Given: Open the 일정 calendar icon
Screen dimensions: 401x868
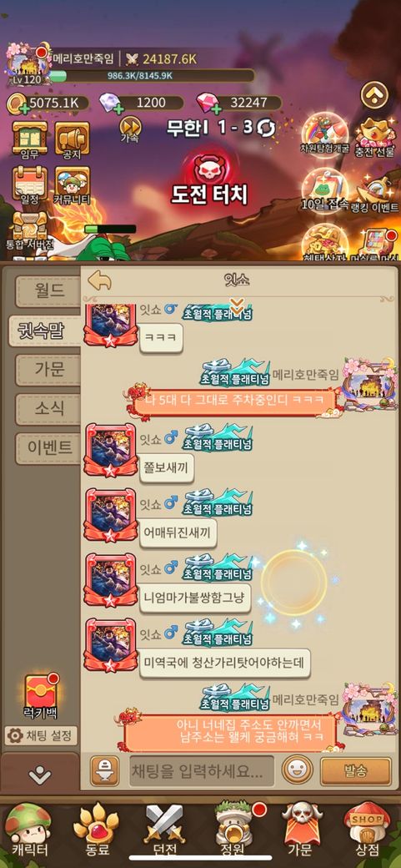Looking at the screenshot, I should (30, 185).
